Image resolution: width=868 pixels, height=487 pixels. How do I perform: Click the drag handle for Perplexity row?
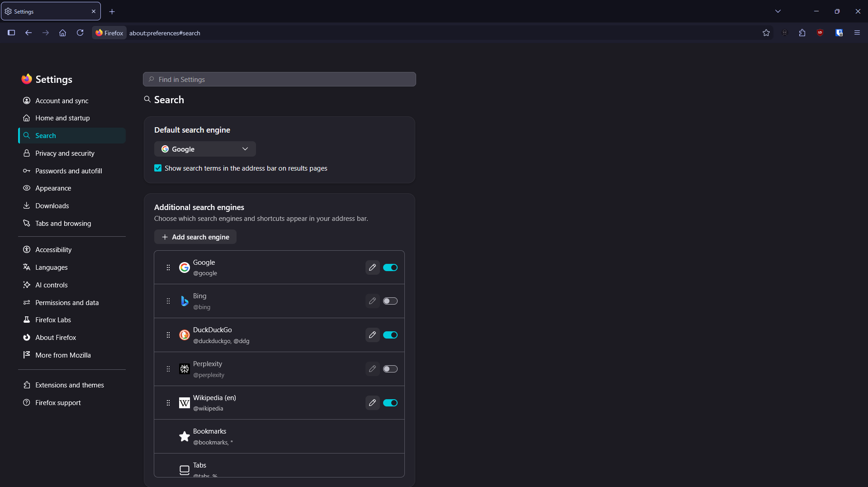click(168, 369)
